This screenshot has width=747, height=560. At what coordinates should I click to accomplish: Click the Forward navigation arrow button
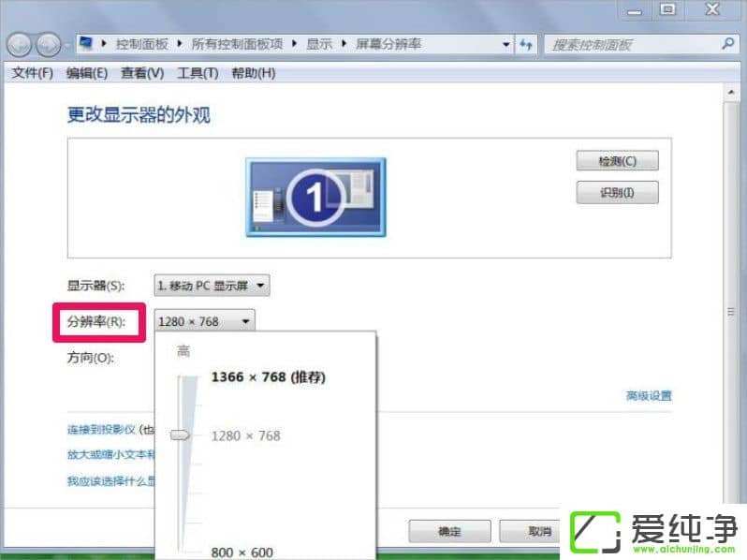click(48, 45)
